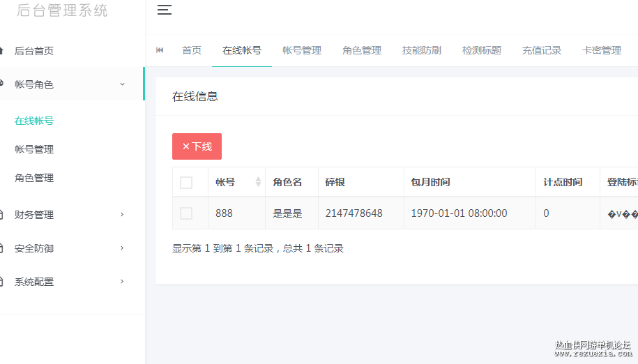The width and height of the screenshot is (638, 364).
Task: Click the 计点时间 cell value 0
Action: pyautogui.click(x=546, y=213)
